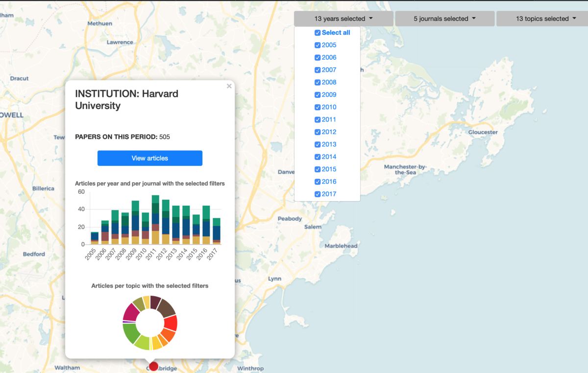
Task: Click the Gloucester map label
Action: 483,132
